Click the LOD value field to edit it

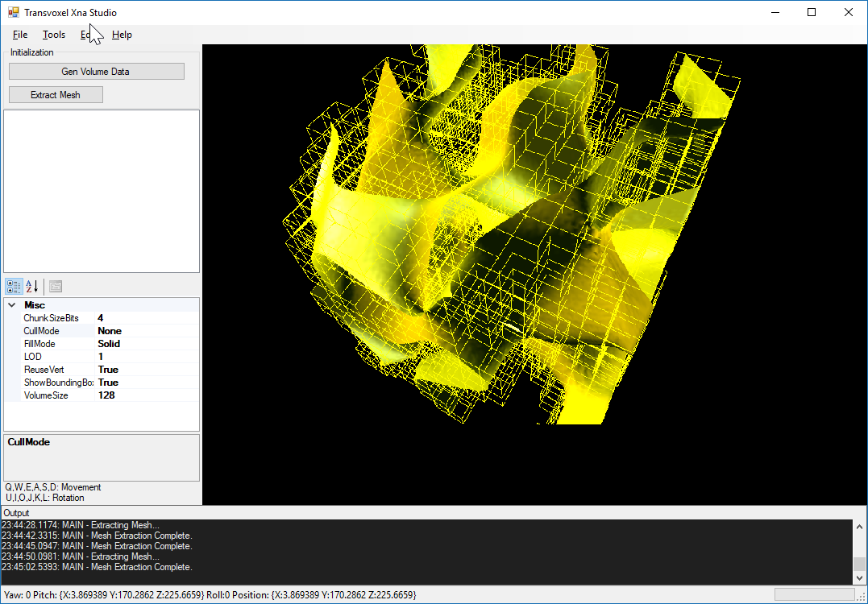[145, 356]
